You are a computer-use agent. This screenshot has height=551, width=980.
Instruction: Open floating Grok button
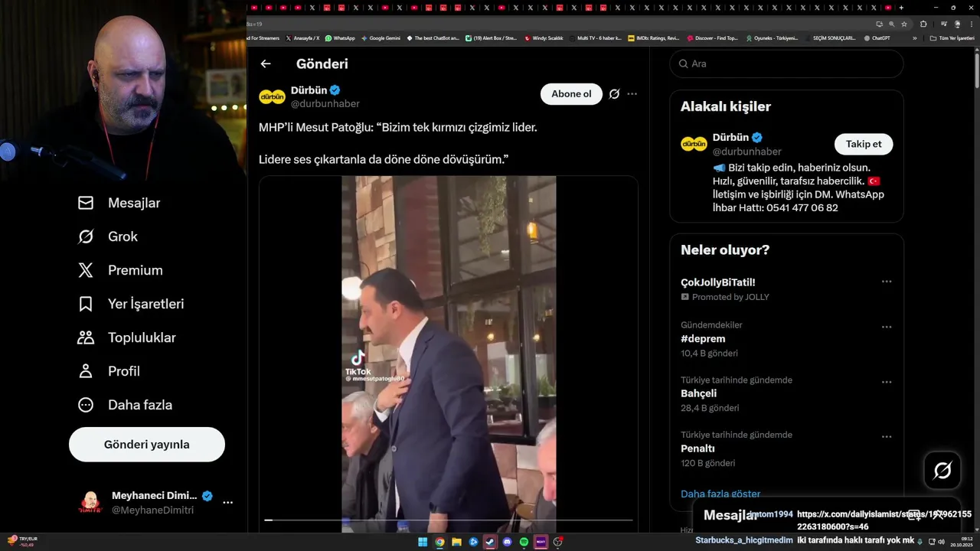(x=942, y=470)
